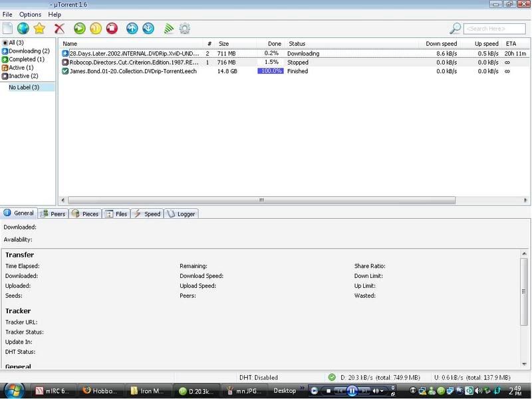Move torrent down the queue
This screenshot has width=532, height=399.
point(148,29)
